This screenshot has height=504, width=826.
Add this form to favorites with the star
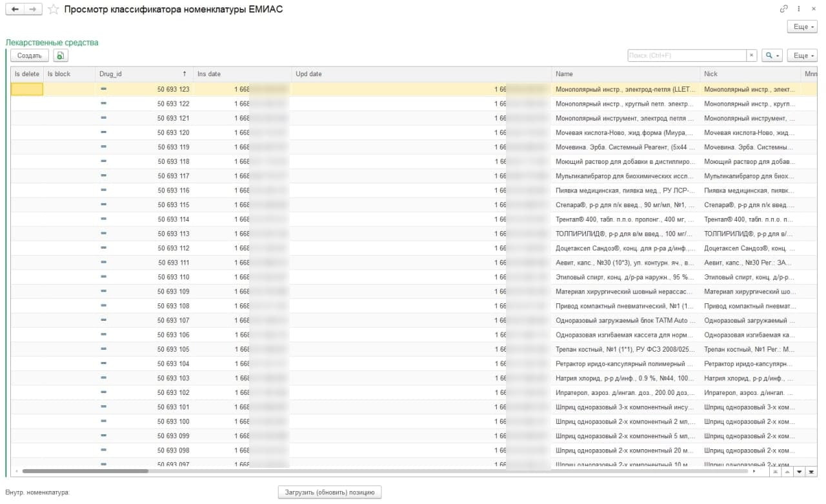[54, 9]
